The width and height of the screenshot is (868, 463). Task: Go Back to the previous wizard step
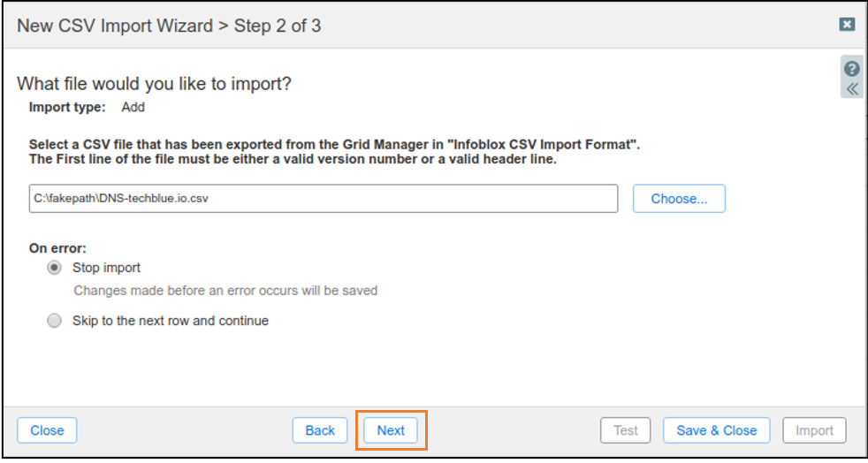[x=320, y=430]
